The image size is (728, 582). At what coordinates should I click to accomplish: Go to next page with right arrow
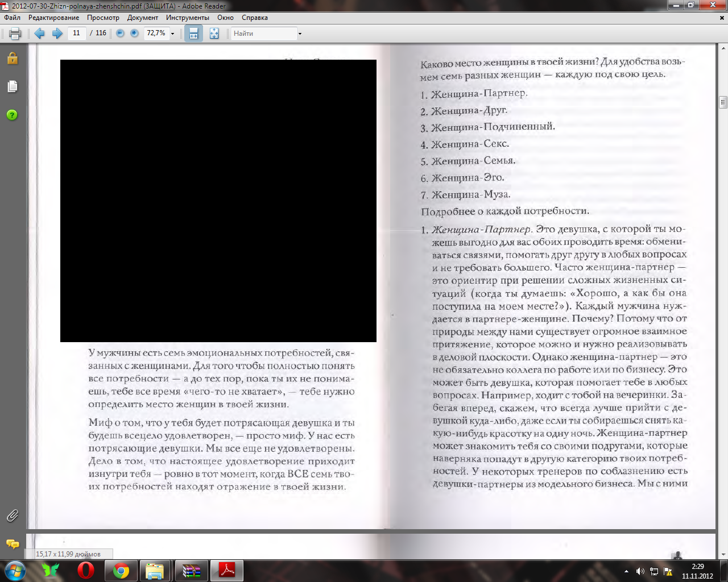pos(57,34)
